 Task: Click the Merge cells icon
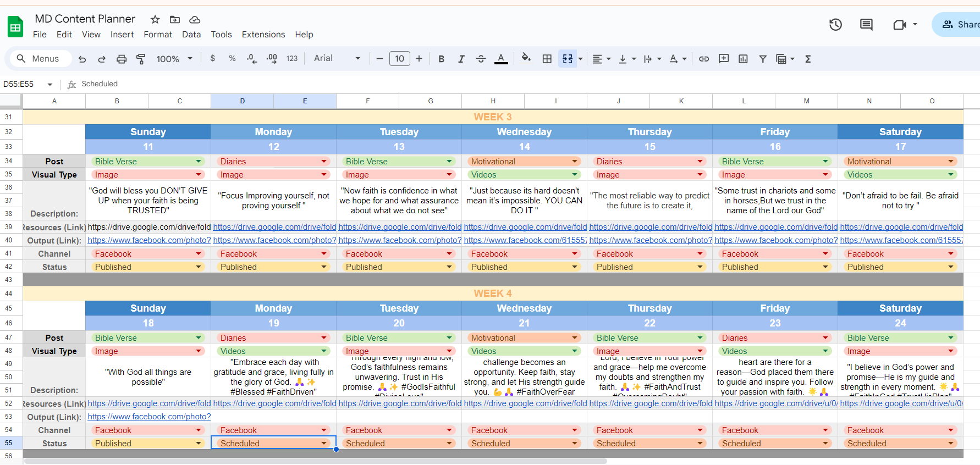click(568, 59)
